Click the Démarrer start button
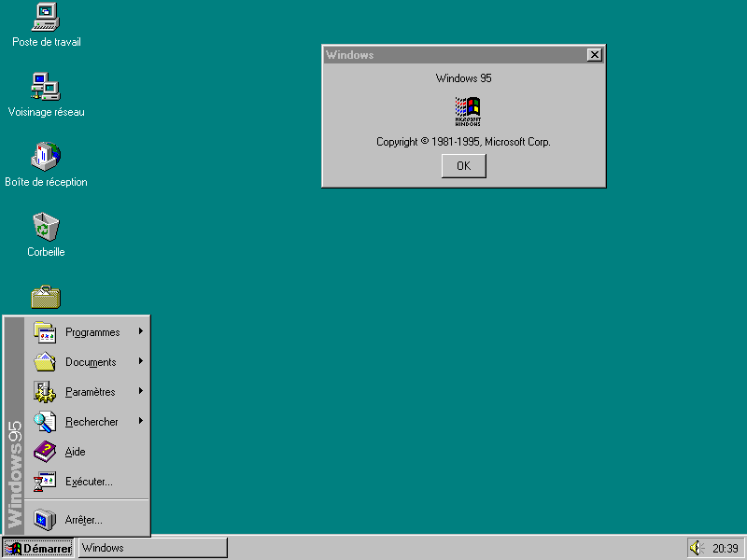The height and width of the screenshot is (560, 747). pyautogui.click(x=37, y=548)
